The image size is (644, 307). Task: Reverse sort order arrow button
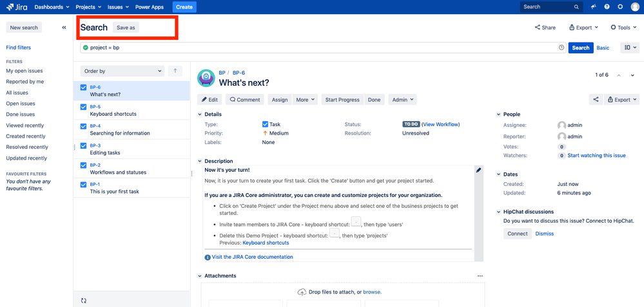175,71
